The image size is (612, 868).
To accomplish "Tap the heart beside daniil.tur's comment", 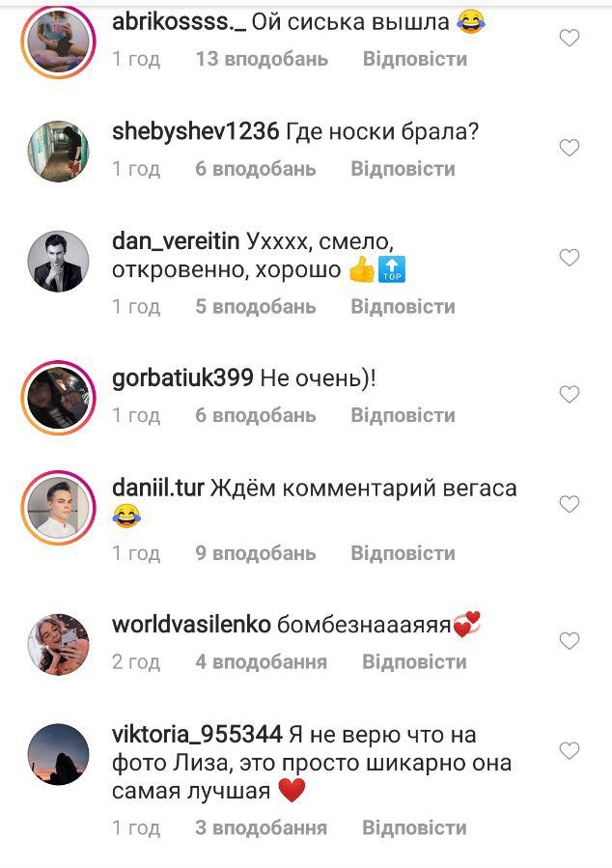I will tap(569, 504).
